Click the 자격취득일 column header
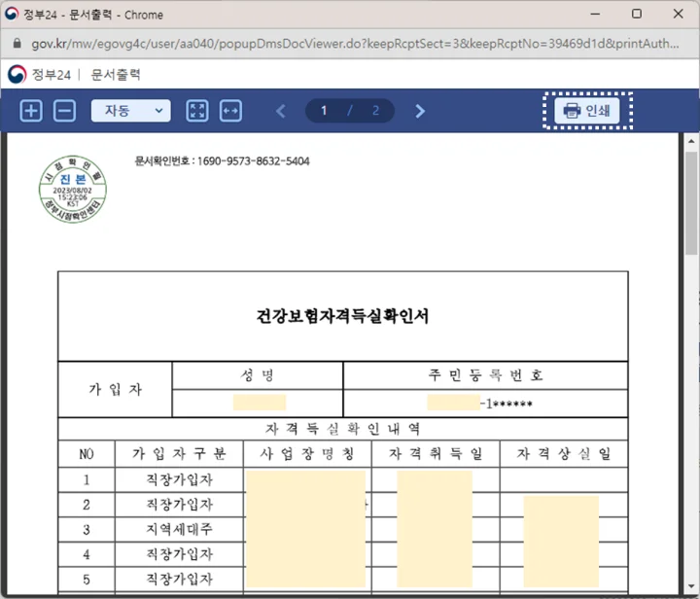The height and width of the screenshot is (599, 700). point(436,454)
